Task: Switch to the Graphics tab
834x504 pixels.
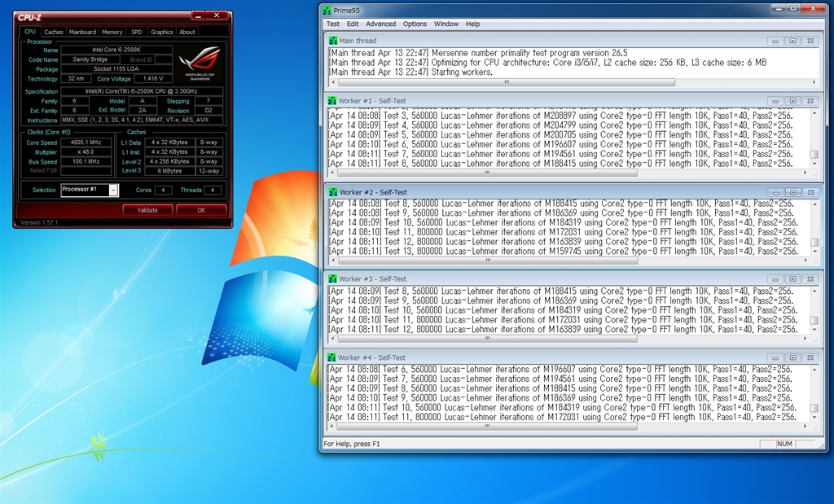Action: click(162, 33)
